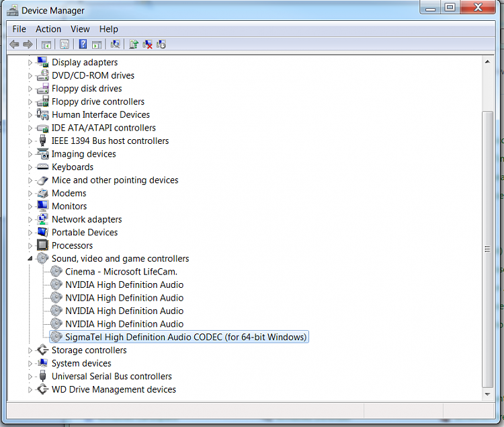Click the Keyboards category icon
This screenshot has height=427, width=504.
click(x=42, y=167)
